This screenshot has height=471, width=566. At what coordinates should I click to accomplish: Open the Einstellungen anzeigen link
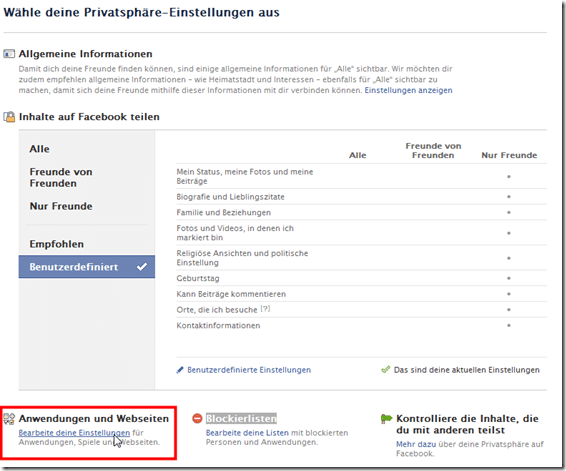click(x=408, y=90)
